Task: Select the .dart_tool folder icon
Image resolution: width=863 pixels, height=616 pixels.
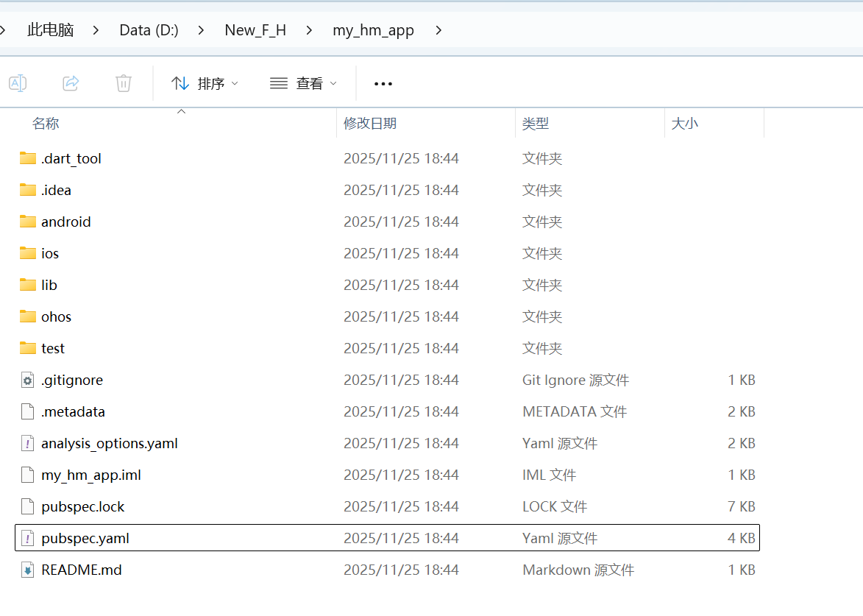Action: 27,158
